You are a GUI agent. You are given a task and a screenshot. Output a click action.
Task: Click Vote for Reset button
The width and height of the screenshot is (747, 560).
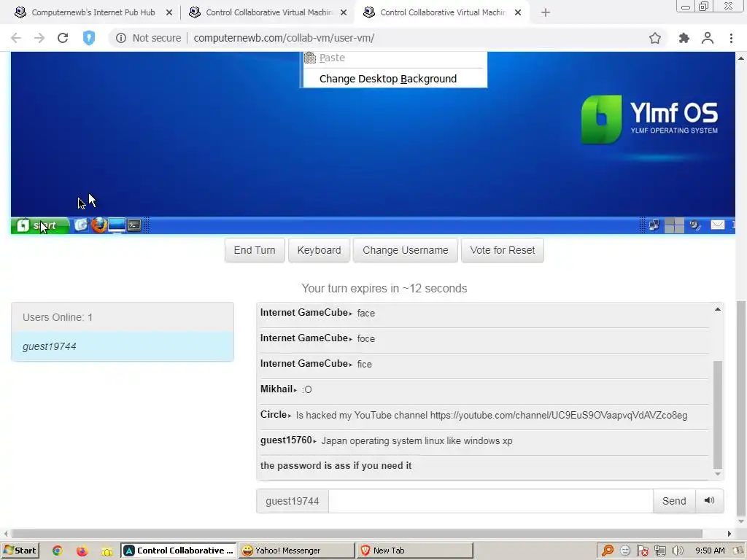[502, 251]
